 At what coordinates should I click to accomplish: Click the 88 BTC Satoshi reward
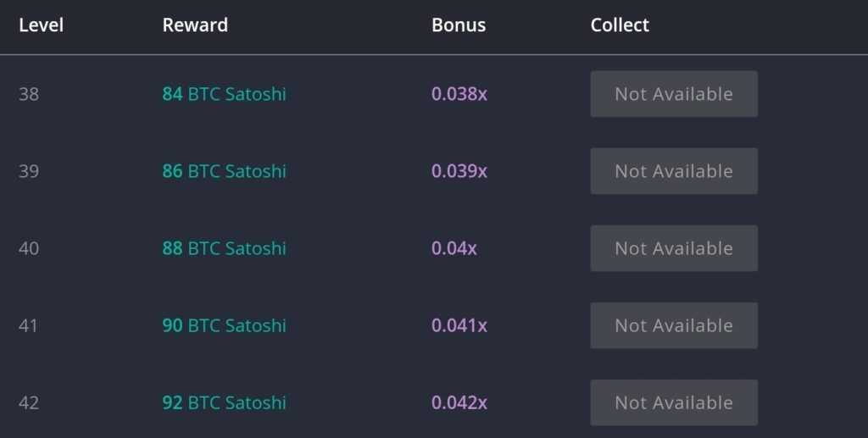coord(224,248)
